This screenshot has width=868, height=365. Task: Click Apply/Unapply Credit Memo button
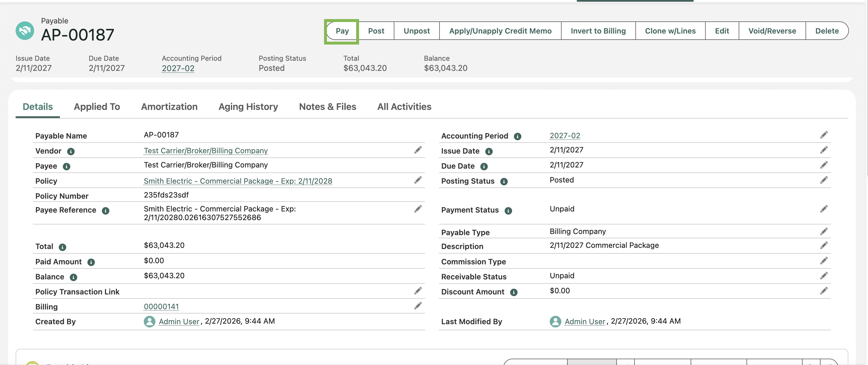pyautogui.click(x=500, y=31)
